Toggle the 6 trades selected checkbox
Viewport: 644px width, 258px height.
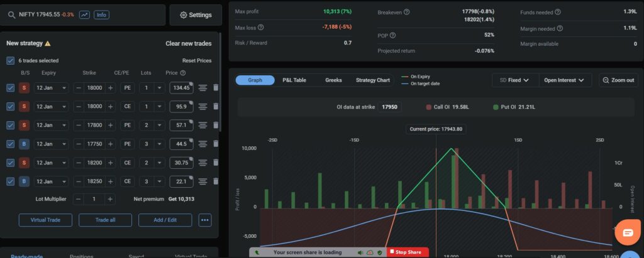tap(10, 61)
